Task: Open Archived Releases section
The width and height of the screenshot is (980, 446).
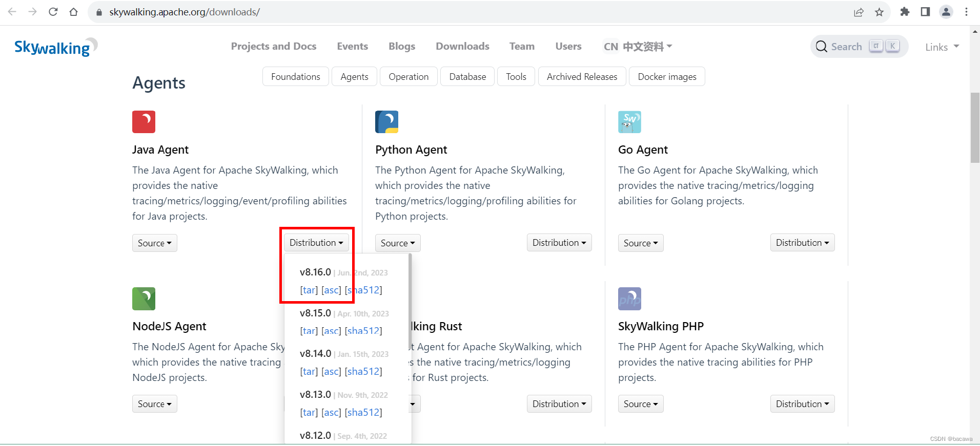Action: (582, 76)
